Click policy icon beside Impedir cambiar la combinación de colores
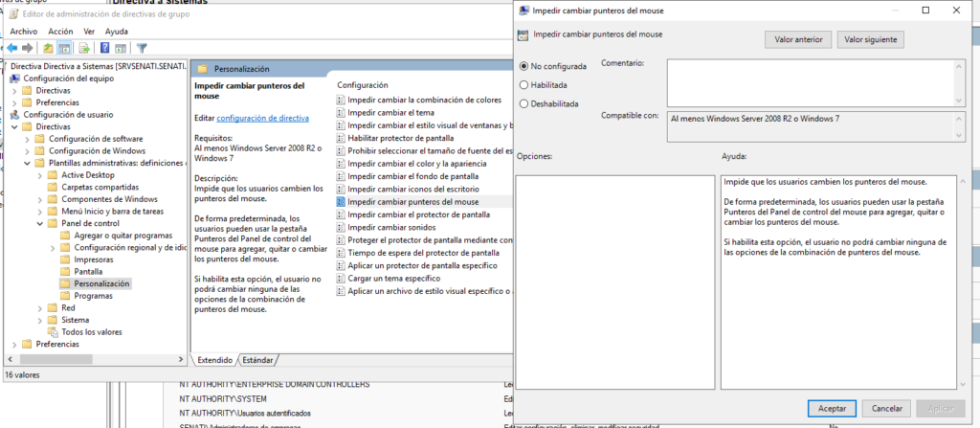This screenshot has height=428, width=980. [x=341, y=100]
